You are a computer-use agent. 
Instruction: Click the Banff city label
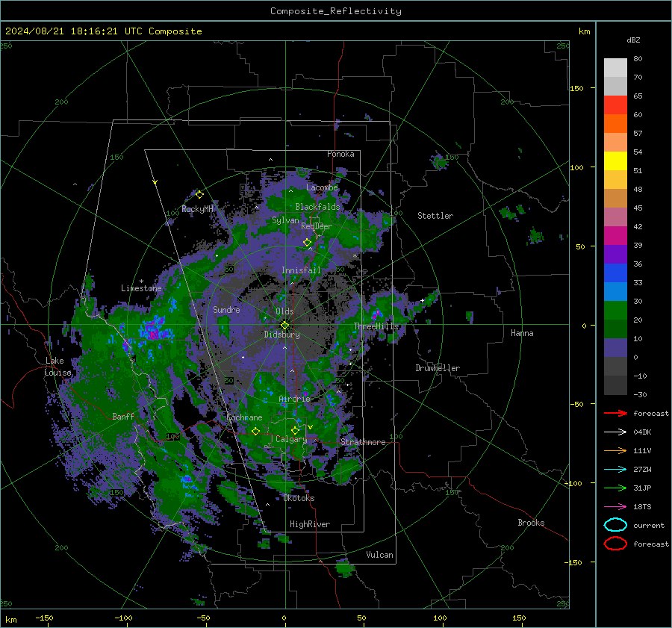pos(123,416)
